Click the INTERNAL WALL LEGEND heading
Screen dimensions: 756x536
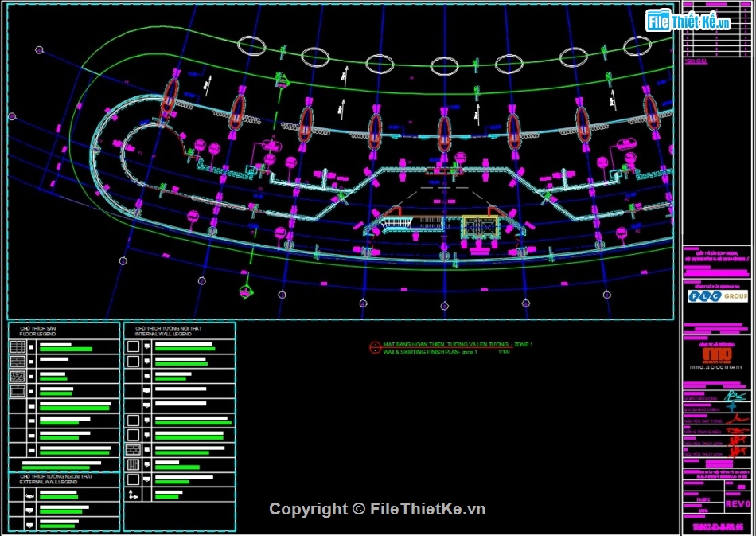click(x=168, y=331)
